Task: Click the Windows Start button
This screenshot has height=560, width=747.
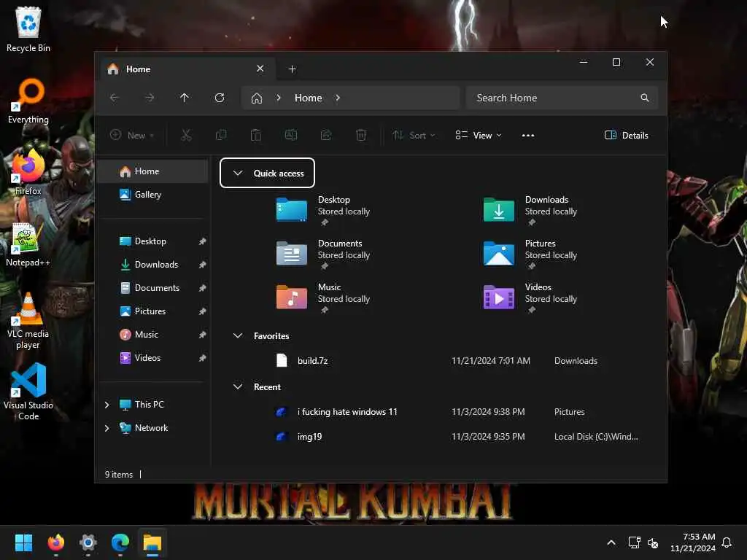Action: pyautogui.click(x=23, y=542)
